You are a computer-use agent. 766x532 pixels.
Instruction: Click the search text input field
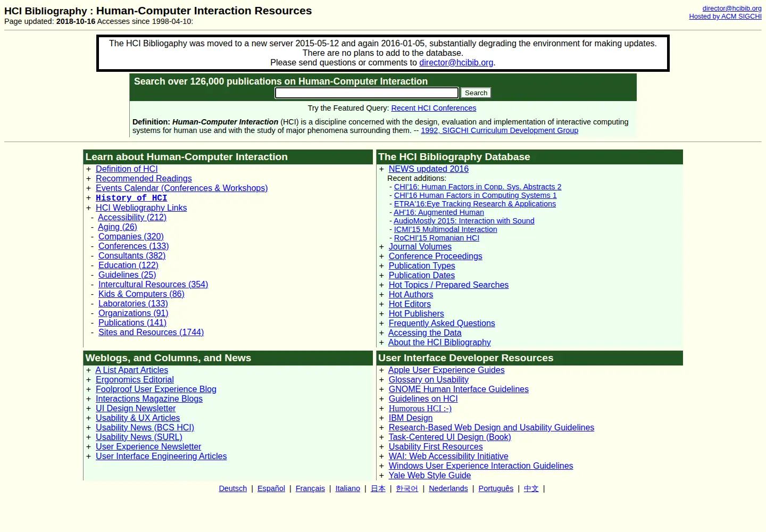367,93
